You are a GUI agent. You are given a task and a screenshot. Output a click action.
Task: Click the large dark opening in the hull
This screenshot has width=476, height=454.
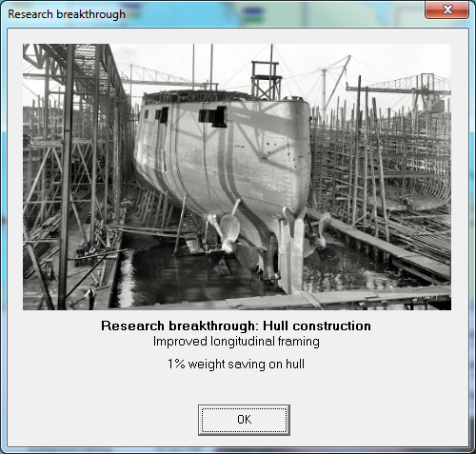(x=213, y=116)
